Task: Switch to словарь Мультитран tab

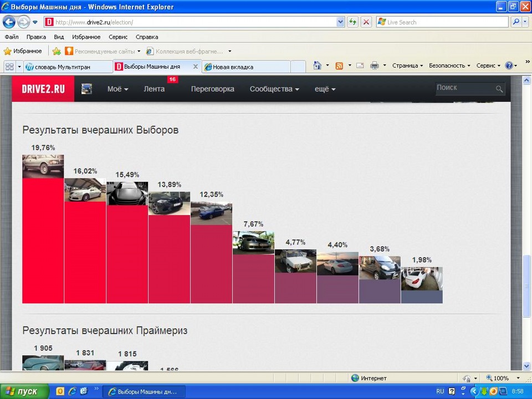Action: pyautogui.click(x=68, y=67)
